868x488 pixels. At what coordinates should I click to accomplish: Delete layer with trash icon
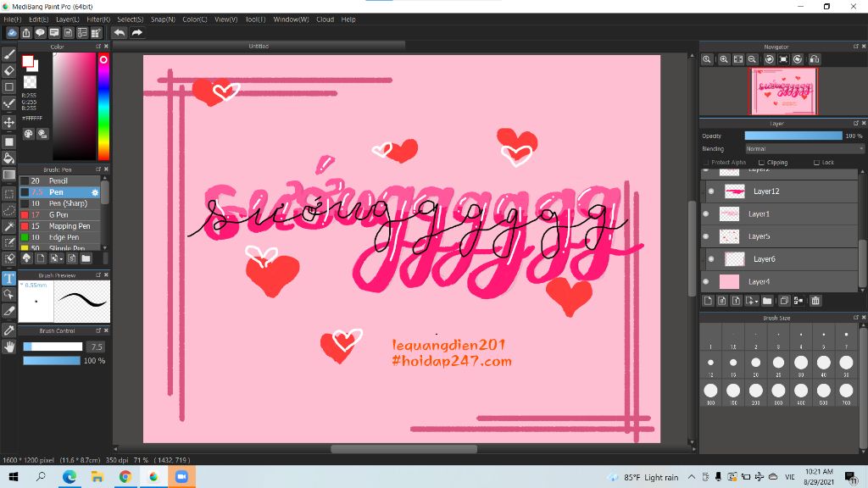point(815,301)
